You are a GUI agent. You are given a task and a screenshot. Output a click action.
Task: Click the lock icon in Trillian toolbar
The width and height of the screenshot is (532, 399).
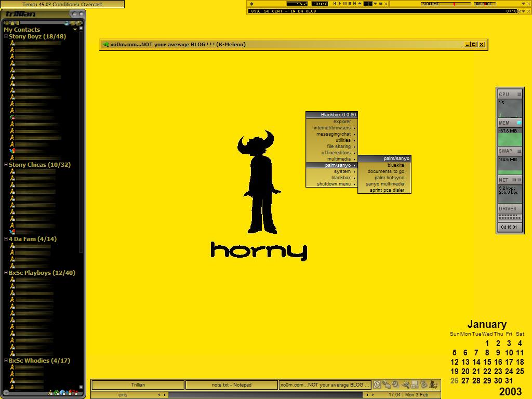[x=12, y=23]
